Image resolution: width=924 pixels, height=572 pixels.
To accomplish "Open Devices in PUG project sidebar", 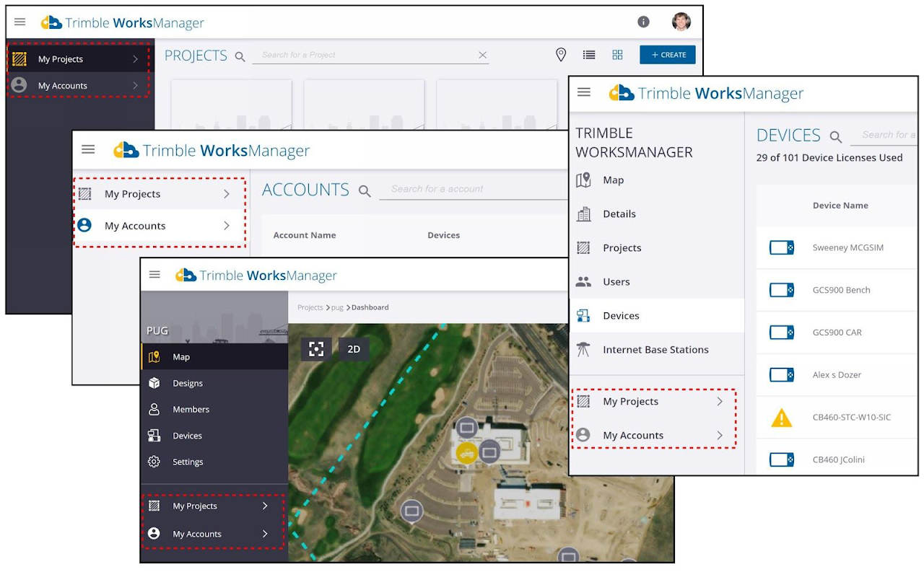I will (214, 436).
